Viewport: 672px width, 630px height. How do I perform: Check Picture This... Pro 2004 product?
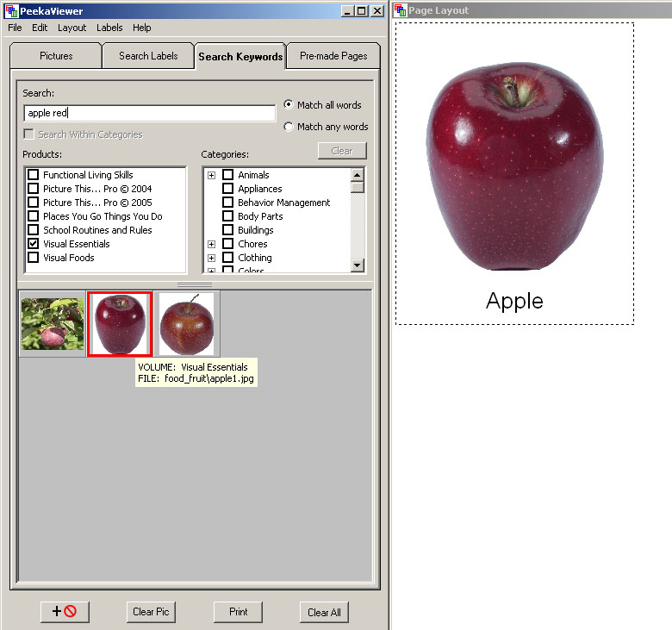point(33,188)
